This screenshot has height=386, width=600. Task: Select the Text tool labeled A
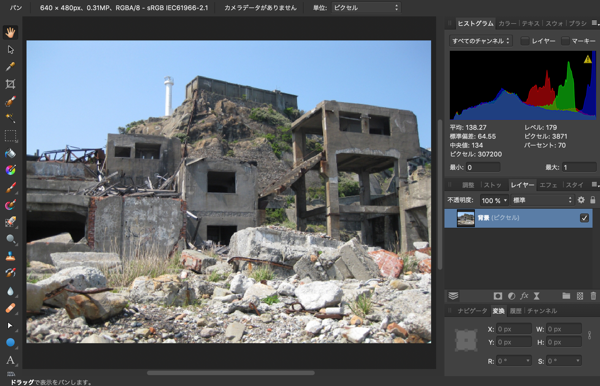click(x=10, y=360)
